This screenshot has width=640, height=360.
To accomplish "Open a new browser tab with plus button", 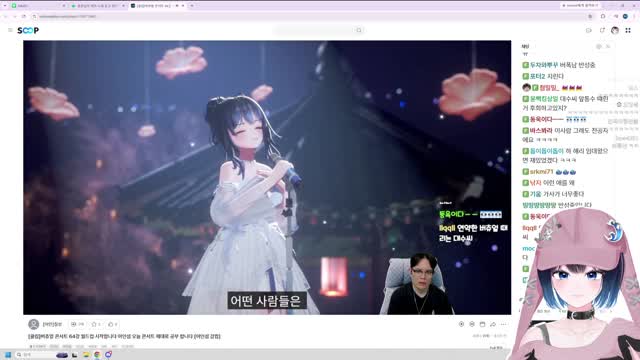I will pyautogui.click(x=192, y=6).
